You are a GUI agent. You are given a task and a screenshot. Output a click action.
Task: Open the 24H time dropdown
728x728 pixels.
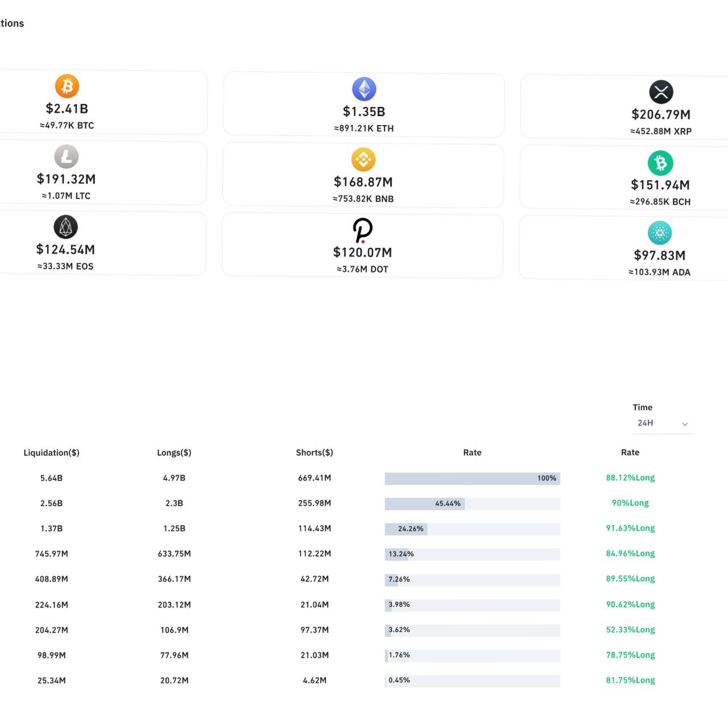663,423
